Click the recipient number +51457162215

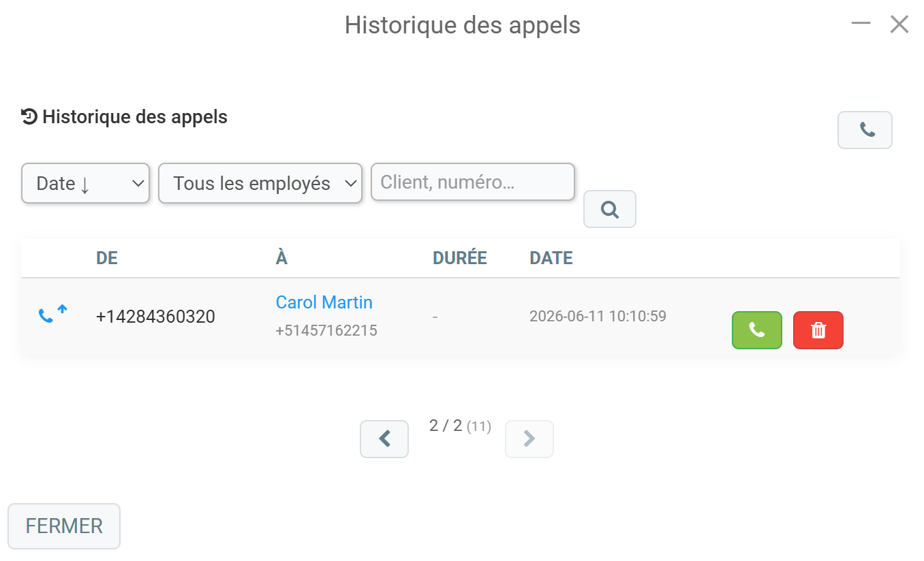pyautogui.click(x=326, y=331)
